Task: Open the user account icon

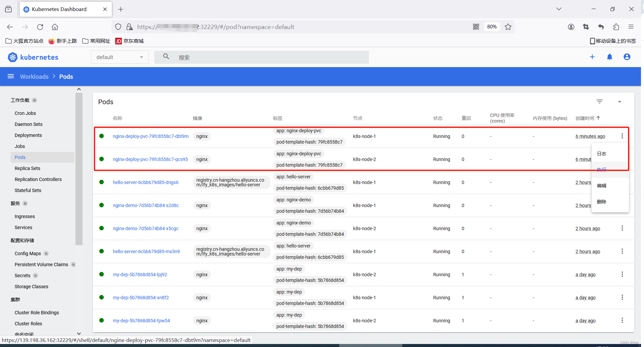Action: click(x=627, y=57)
